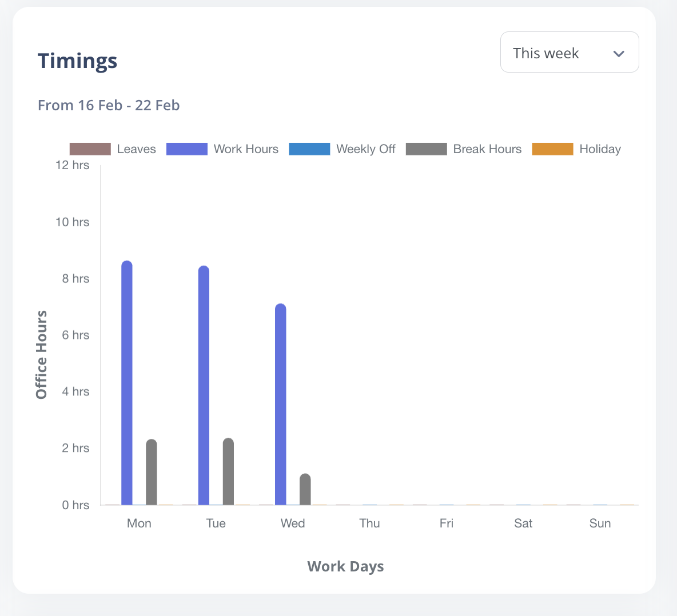Screen dimensions: 677x616
Task: Click the 8 hrs axis tick label
Action: tap(75, 279)
